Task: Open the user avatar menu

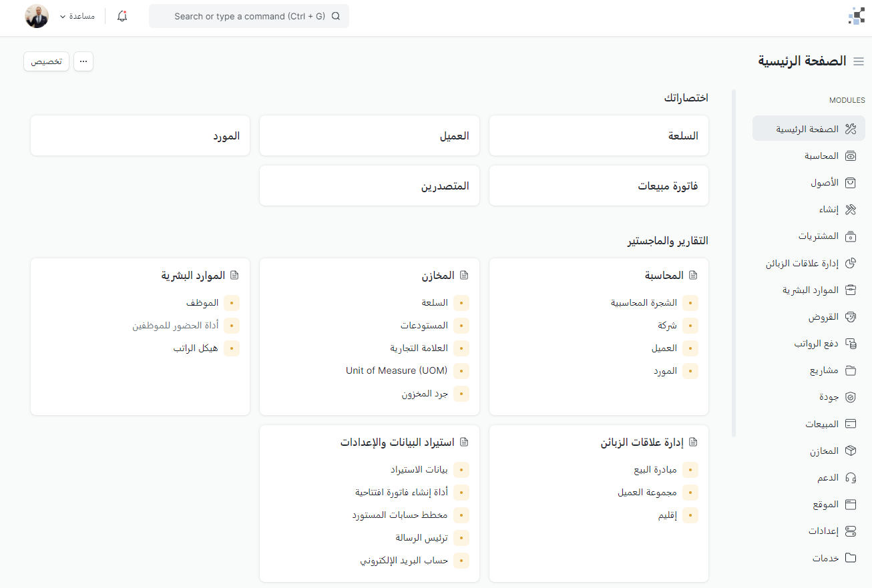Action: (37, 16)
